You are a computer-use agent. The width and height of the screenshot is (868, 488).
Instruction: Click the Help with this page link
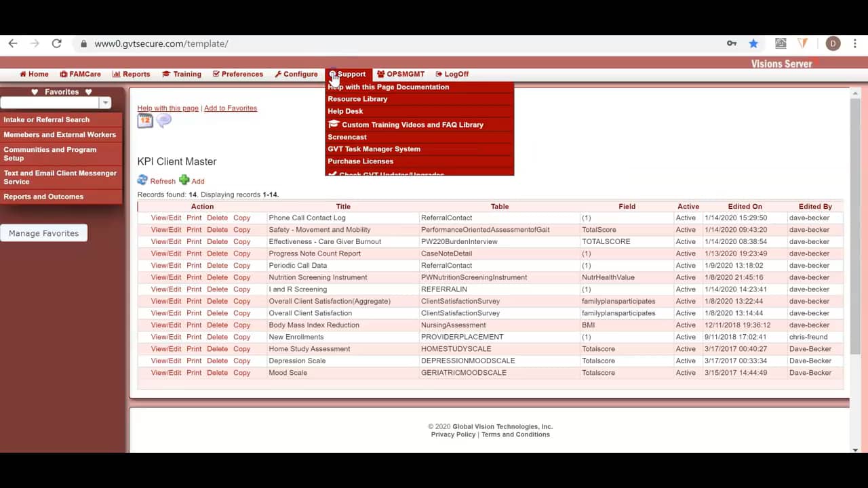pos(168,108)
